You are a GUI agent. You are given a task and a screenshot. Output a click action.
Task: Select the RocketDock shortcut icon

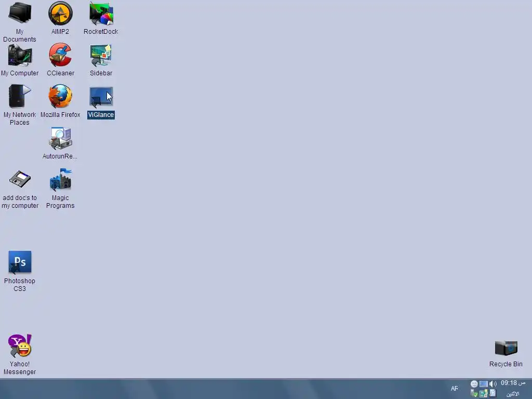(101, 14)
